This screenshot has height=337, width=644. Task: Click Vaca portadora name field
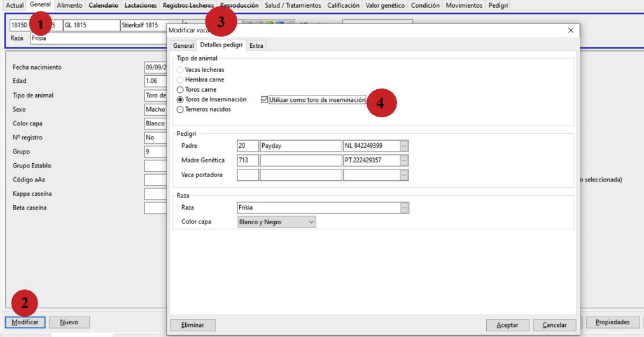click(301, 175)
